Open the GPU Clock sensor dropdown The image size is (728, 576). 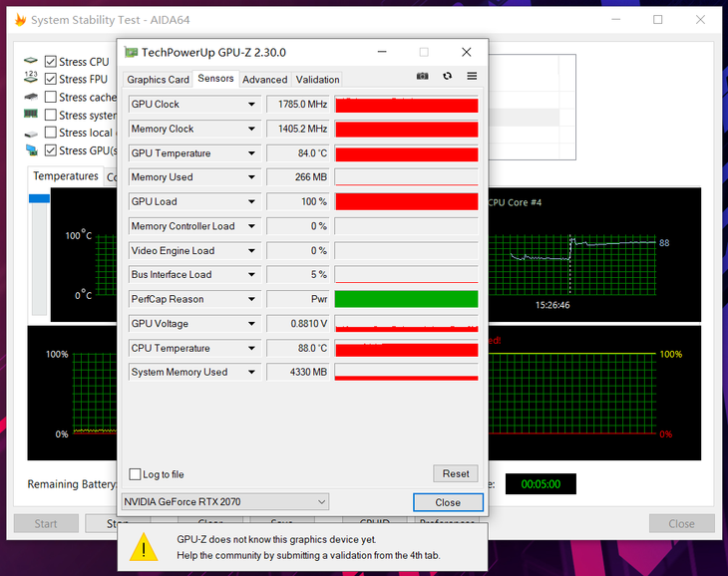(x=251, y=105)
